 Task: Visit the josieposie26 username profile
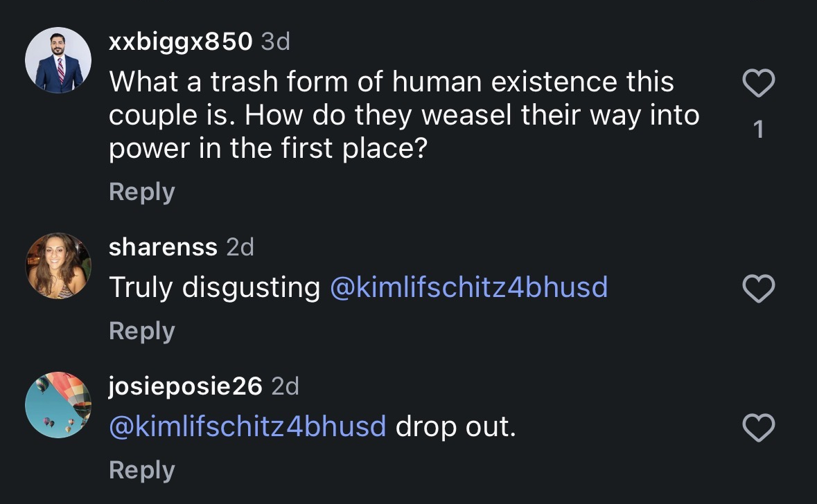coord(186,386)
